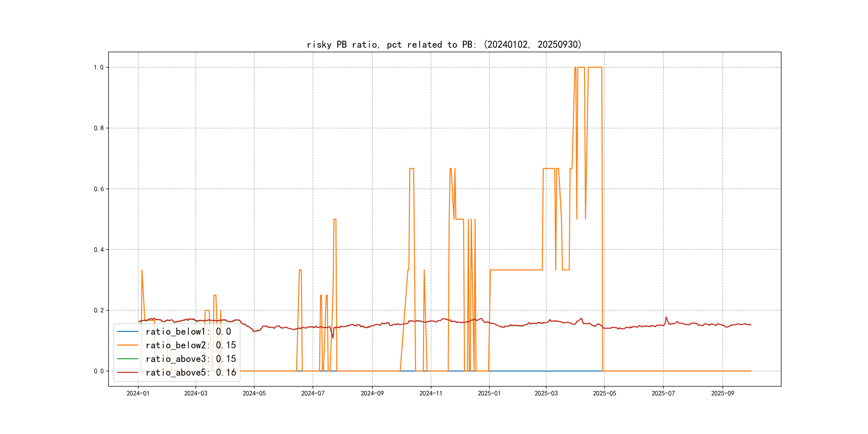
Task: Click the 1.0 y-axis tick label
Action: click(98, 68)
